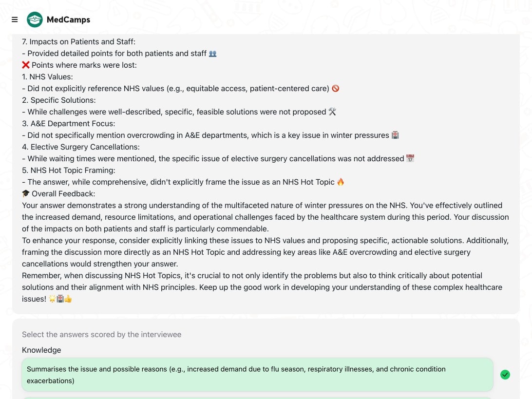This screenshot has height=399, width=532.
Task: Open the hamburger menu
Action: [15, 19]
